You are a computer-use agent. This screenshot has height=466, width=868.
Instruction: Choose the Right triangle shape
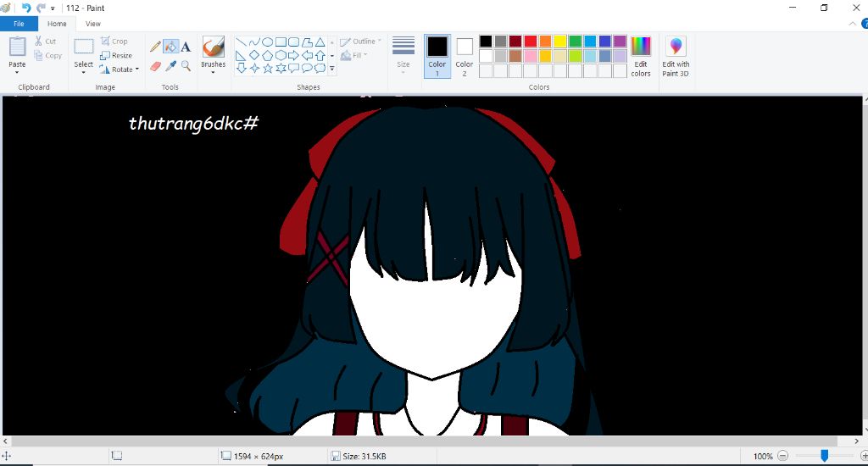(241, 55)
